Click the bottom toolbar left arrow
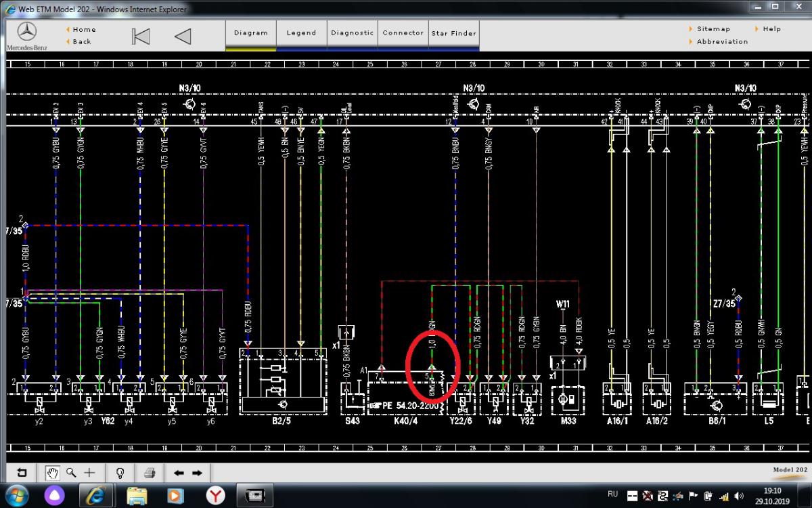Screen dimensions: 812x508 (x=179, y=473)
